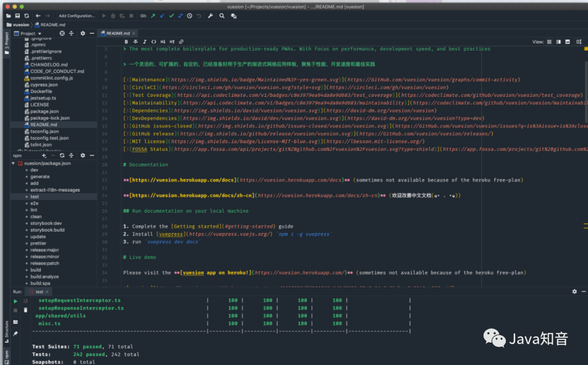Close the README.md editor tab

(134, 33)
